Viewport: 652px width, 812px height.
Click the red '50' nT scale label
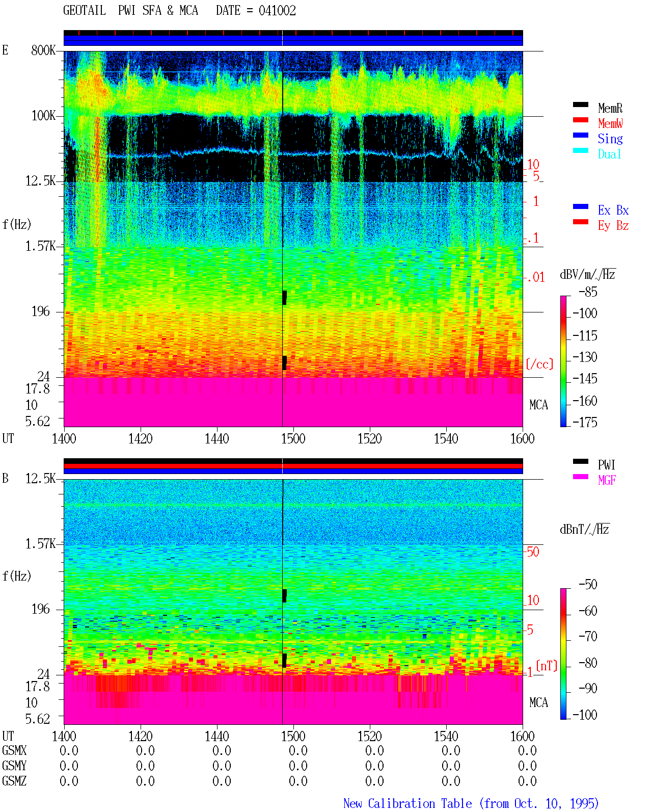coord(533,552)
